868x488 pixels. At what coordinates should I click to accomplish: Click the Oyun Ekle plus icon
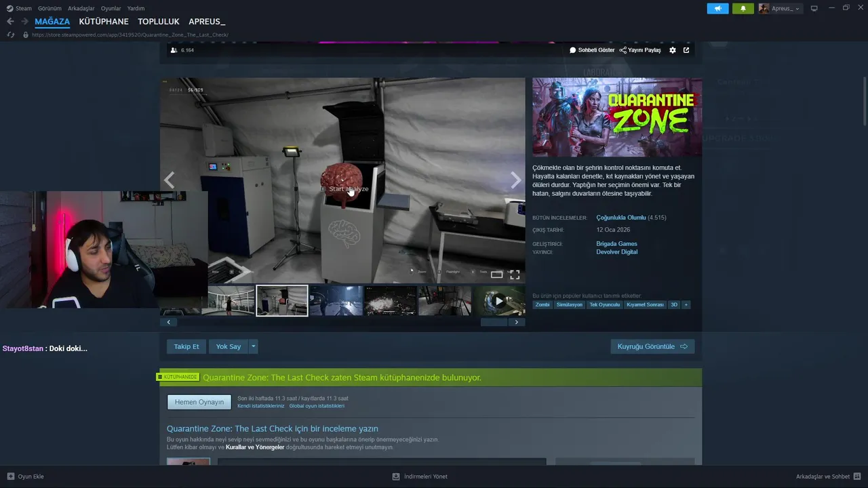[x=10, y=476]
